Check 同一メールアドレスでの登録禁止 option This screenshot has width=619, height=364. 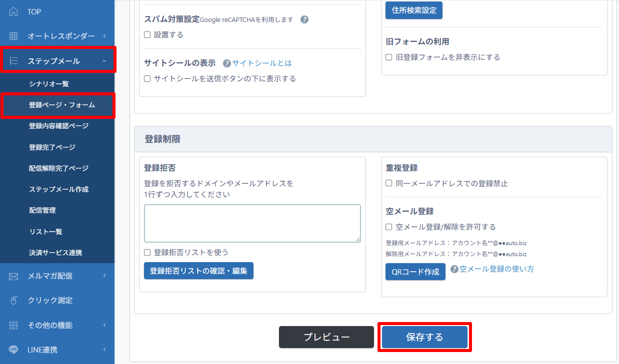point(389,183)
